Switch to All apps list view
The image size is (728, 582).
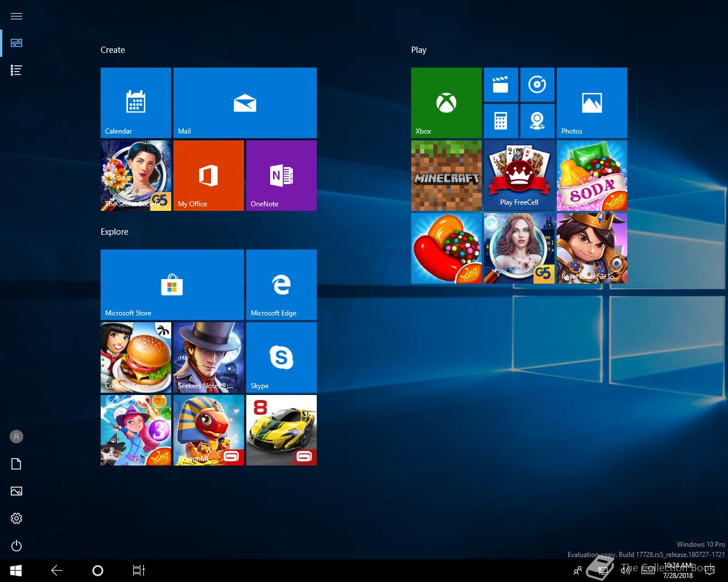(x=16, y=70)
